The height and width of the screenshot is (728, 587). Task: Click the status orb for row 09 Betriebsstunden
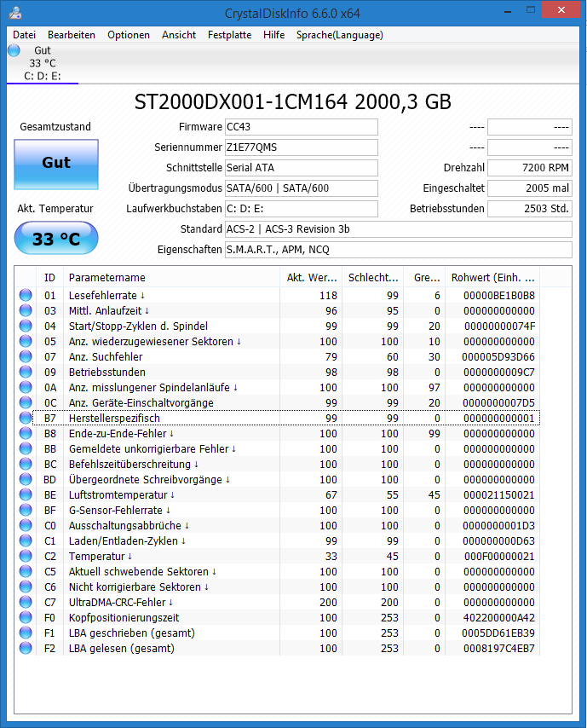coord(26,372)
